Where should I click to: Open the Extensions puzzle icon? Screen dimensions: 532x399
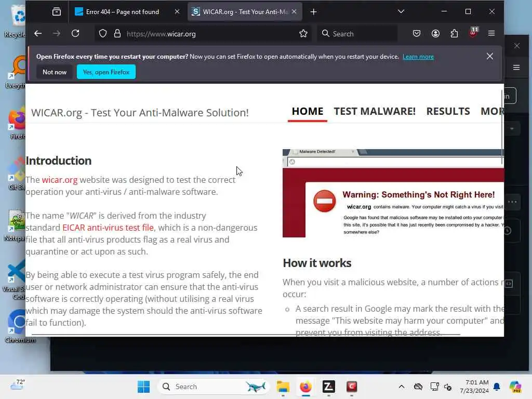tap(454, 34)
